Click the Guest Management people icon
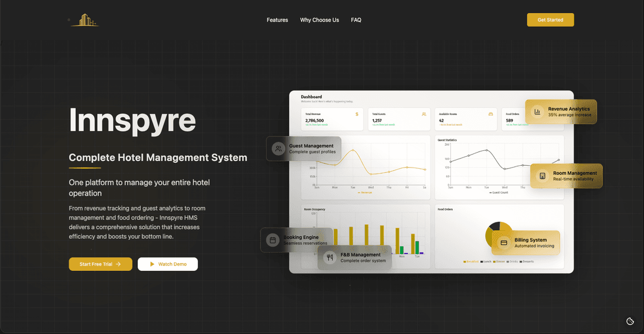This screenshot has width=644, height=334. (x=278, y=149)
